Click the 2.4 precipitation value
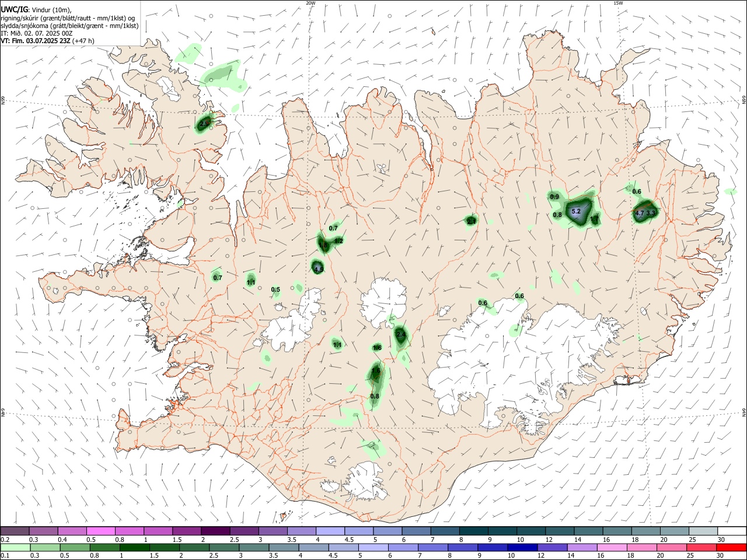The height and width of the screenshot is (560, 747). 400,334
